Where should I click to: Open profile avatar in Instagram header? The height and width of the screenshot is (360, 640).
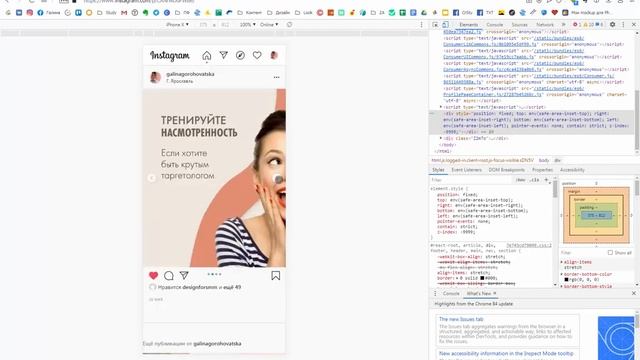pyautogui.click(x=274, y=55)
